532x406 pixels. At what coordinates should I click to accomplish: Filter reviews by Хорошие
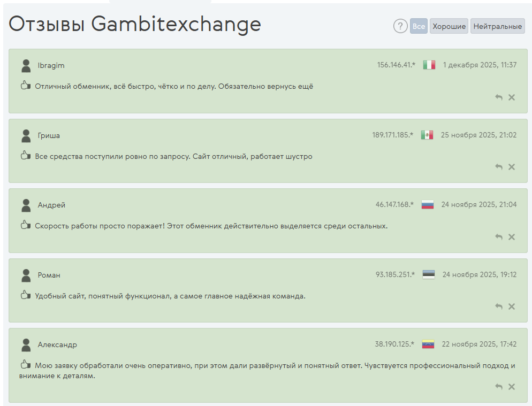[x=449, y=26]
